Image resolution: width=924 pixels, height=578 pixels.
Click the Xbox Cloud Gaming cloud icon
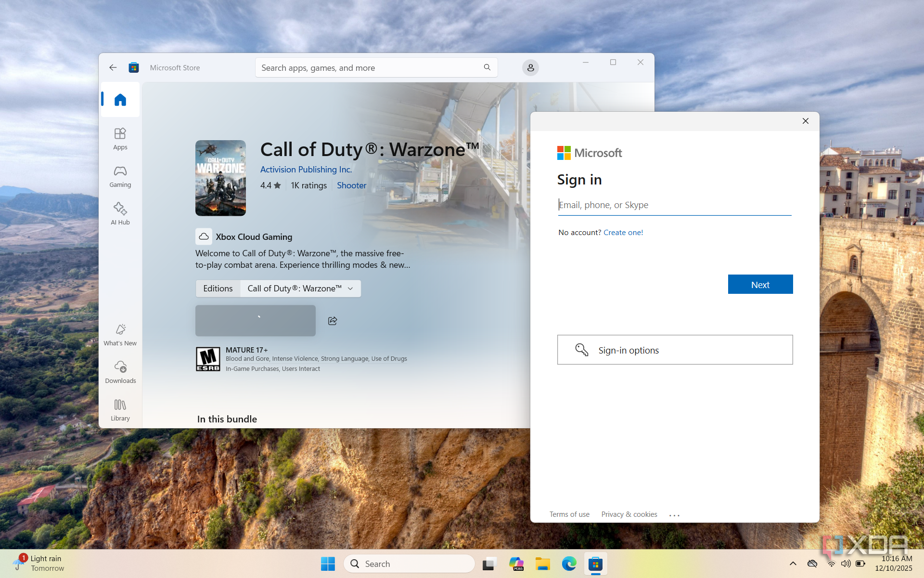pyautogui.click(x=204, y=236)
